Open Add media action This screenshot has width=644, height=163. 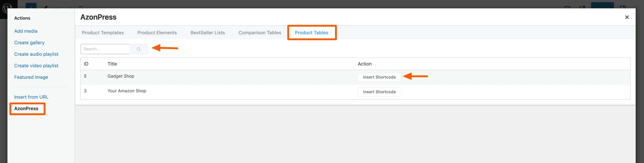click(26, 31)
